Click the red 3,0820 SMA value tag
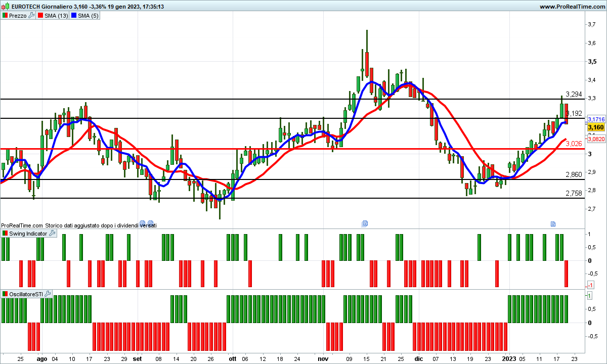This screenshot has width=607, height=364. tap(596, 138)
